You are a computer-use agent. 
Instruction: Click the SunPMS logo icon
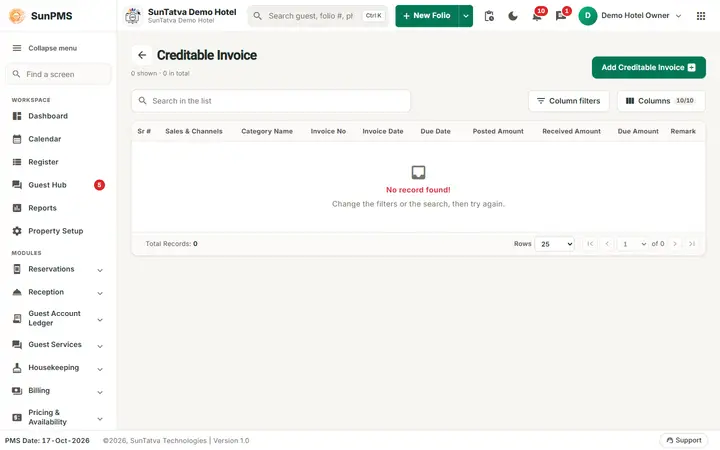point(17,16)
